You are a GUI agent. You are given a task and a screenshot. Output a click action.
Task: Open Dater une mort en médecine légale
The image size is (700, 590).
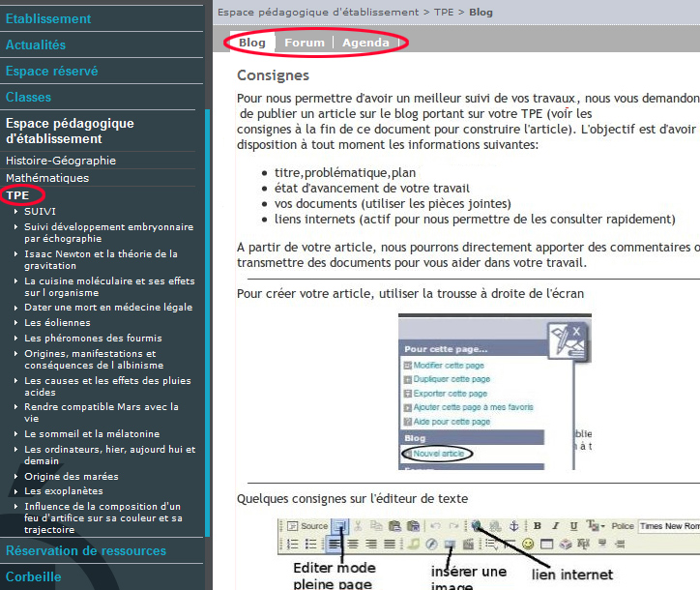tap(108, 308)
